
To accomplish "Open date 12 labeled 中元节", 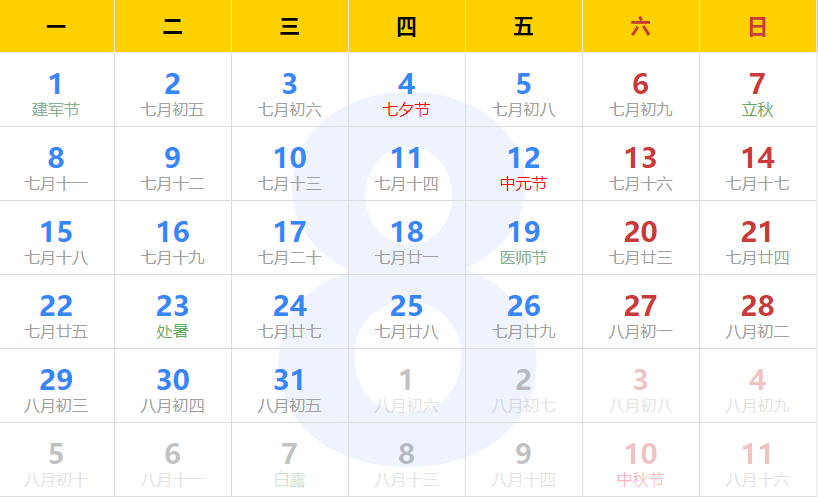I will (x=523, y=166).
